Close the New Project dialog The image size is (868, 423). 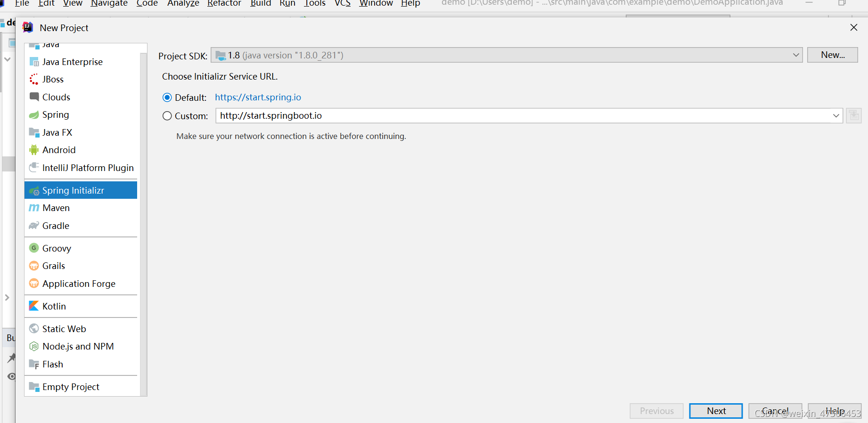853,27
